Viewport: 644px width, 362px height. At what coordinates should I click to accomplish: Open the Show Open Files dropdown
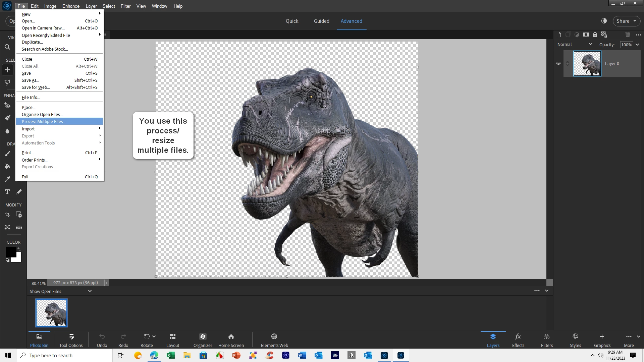click(90, 291)
